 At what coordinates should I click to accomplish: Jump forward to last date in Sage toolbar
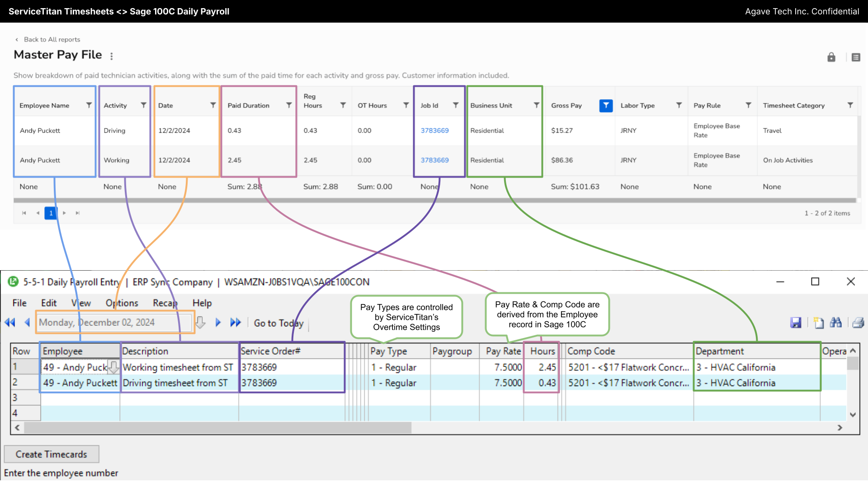tap(236, 322)
